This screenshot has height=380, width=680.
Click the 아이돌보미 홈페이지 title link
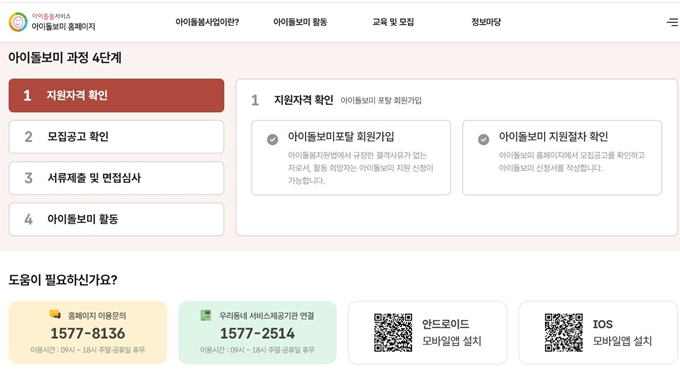click(63, 26)
